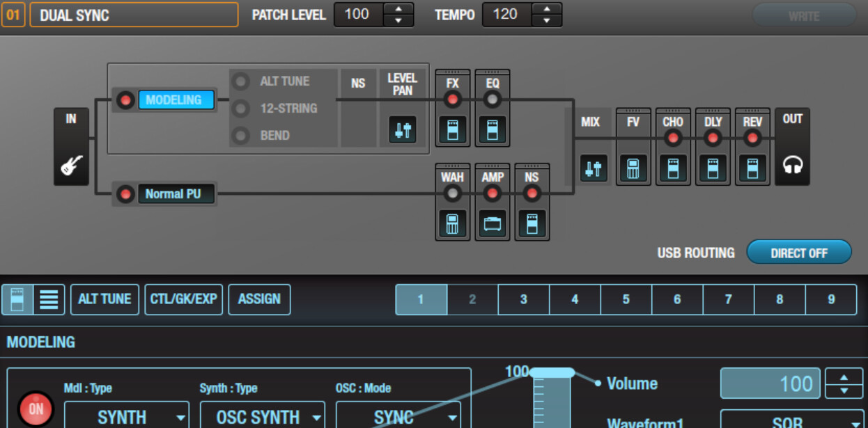Screen dimensions: 868x428
Task: Click the DIRECT OFF USB routing button
Action: [798, 253]
